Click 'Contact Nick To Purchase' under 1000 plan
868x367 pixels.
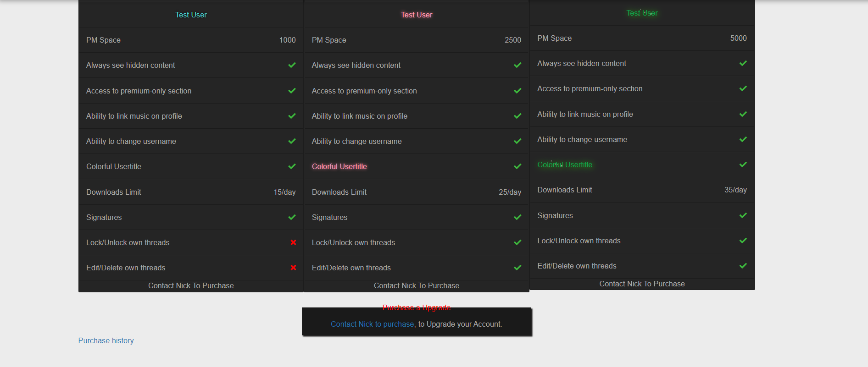(191, 285)
